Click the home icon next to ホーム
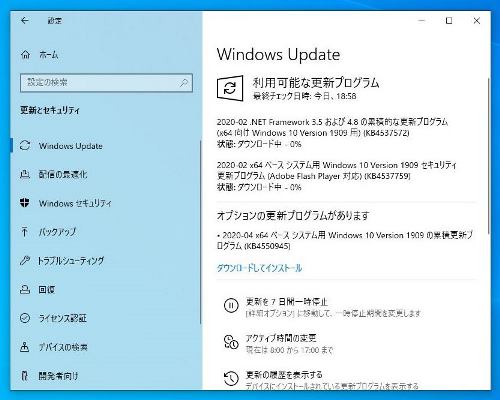Viewport: 500px width, 400px height. [x=25, y=54]
